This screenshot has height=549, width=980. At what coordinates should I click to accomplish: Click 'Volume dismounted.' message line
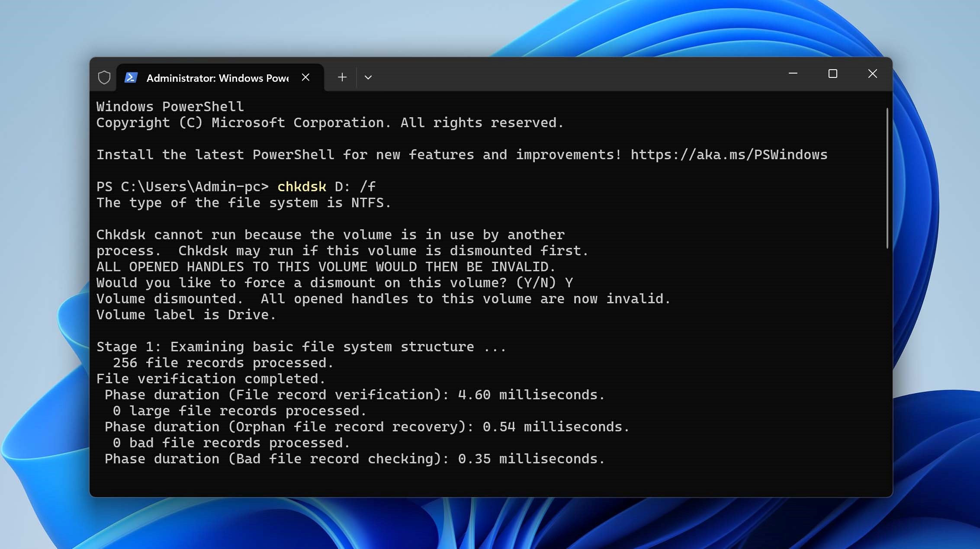pyautogui.click(x=383, y=299)
